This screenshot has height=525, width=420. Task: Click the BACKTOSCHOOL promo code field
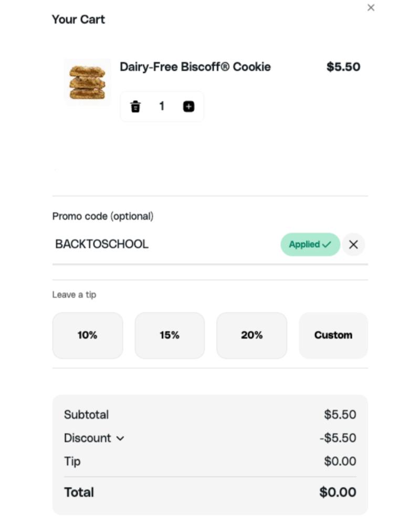[x=166, y=245]
